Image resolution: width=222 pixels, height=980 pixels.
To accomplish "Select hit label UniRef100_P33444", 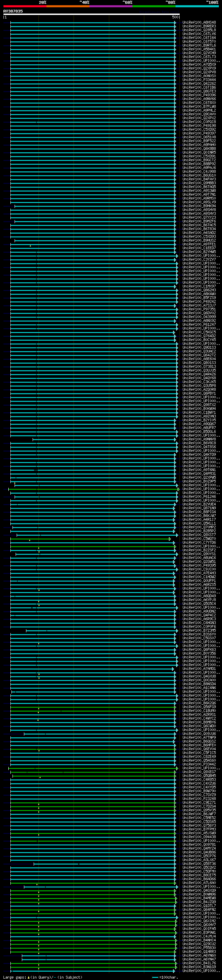I will point(199,80).
